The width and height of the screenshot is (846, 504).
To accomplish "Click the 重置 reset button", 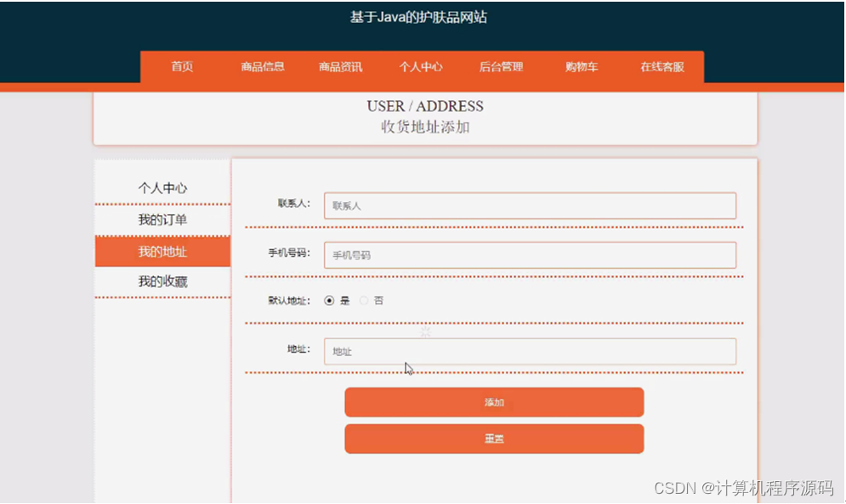I will (x=493, y=439).
